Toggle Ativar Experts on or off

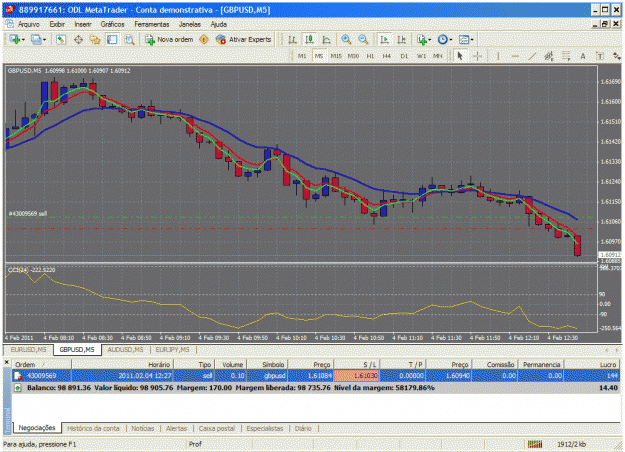coord(244,39)
